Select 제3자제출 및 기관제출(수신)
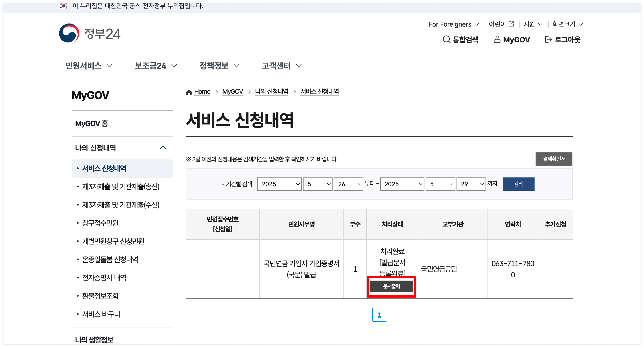The width and height of the screenshot is (644, 347). coord(121,205)
